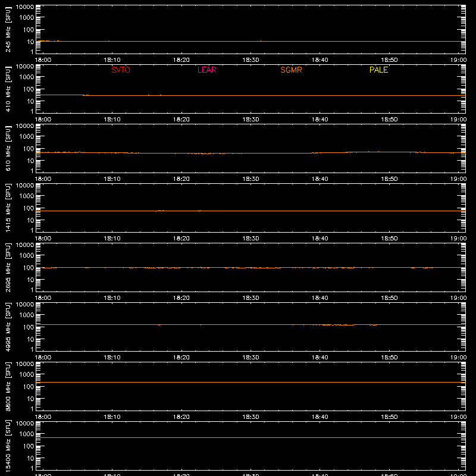The width and height of the screenshot is (476, 476).
Task: Click the 1000 tick label on the 15400 MHz axis
Action: click(x=27, y=434)
